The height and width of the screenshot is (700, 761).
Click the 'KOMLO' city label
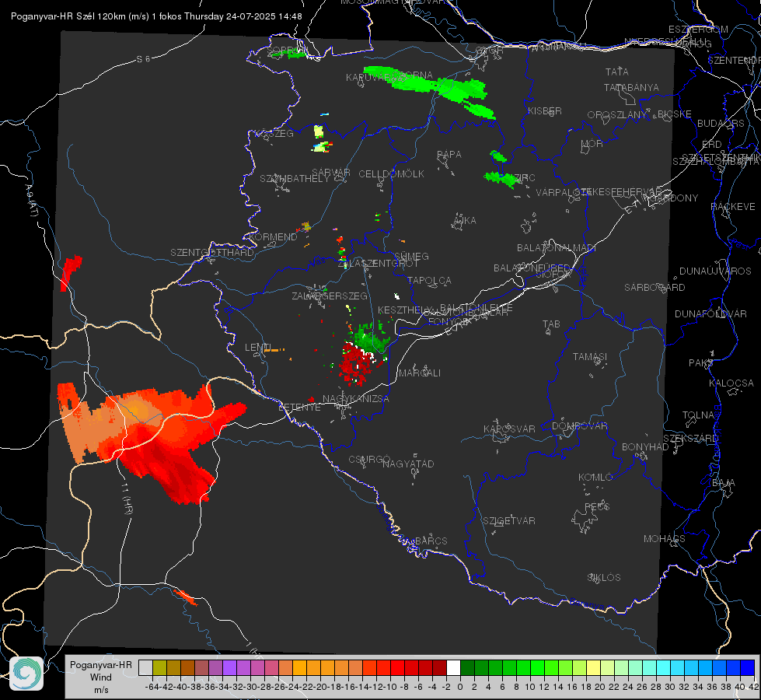[595, 478]
